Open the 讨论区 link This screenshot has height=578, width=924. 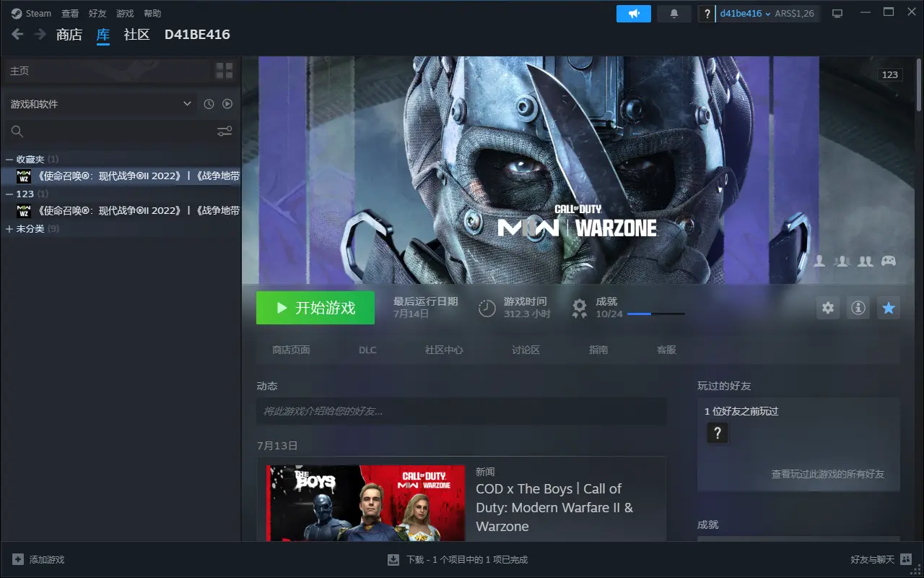(x=526, y=350)
